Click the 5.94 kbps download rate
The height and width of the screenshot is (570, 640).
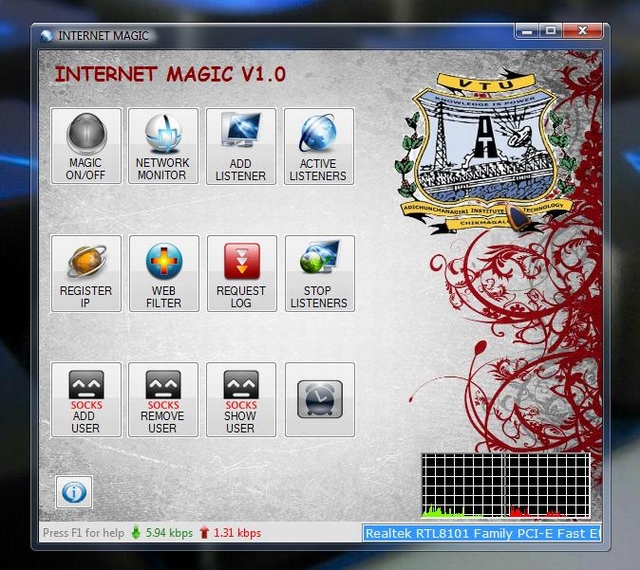tap(169, 533)
